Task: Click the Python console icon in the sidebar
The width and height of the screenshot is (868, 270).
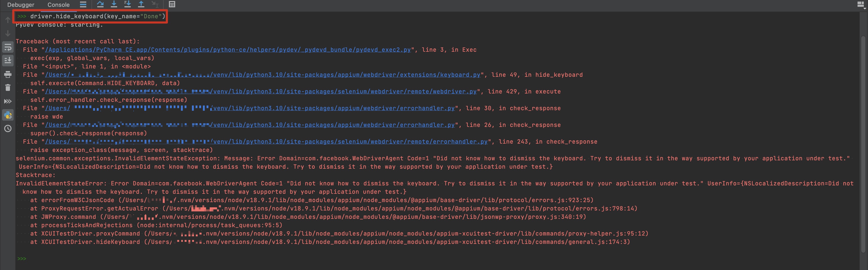Action: (x=8, y=115)
